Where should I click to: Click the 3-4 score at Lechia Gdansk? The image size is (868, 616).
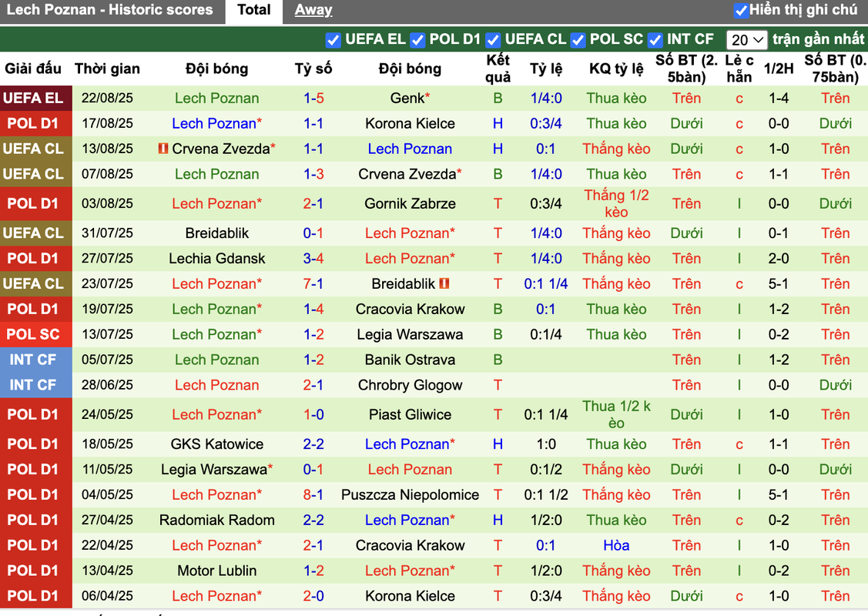tap(313, 259)
